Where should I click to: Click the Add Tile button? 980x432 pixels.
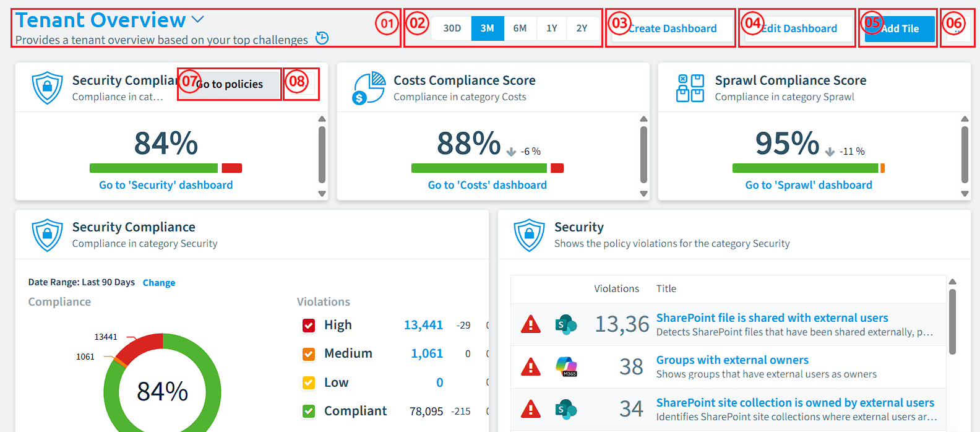tap(900, 28)
